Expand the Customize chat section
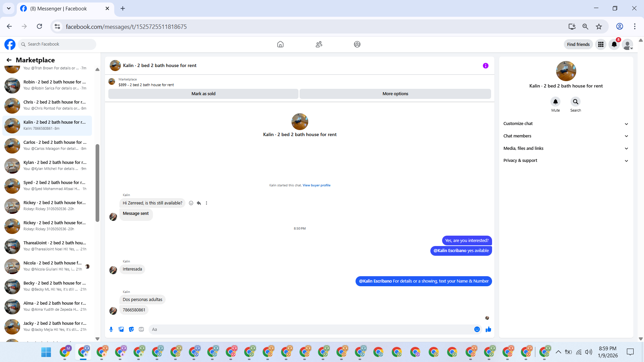This screenshot has height=362, width=644. (x=566, y=124)
